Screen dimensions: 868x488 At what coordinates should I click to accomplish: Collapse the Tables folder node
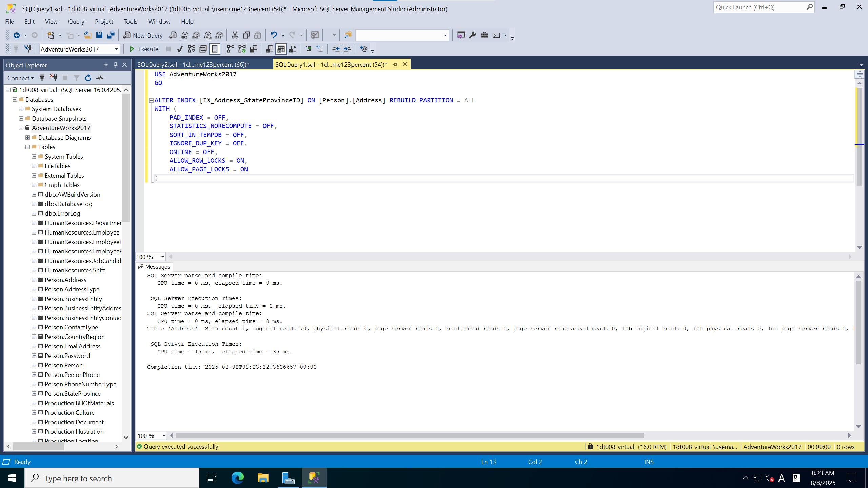[x=27, y=147]
